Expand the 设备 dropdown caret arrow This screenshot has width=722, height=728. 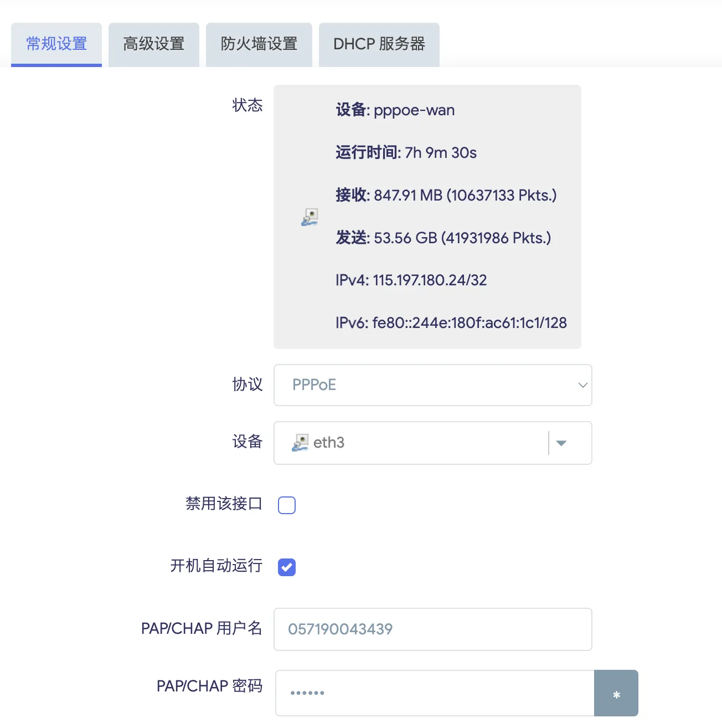click(561, 443)
